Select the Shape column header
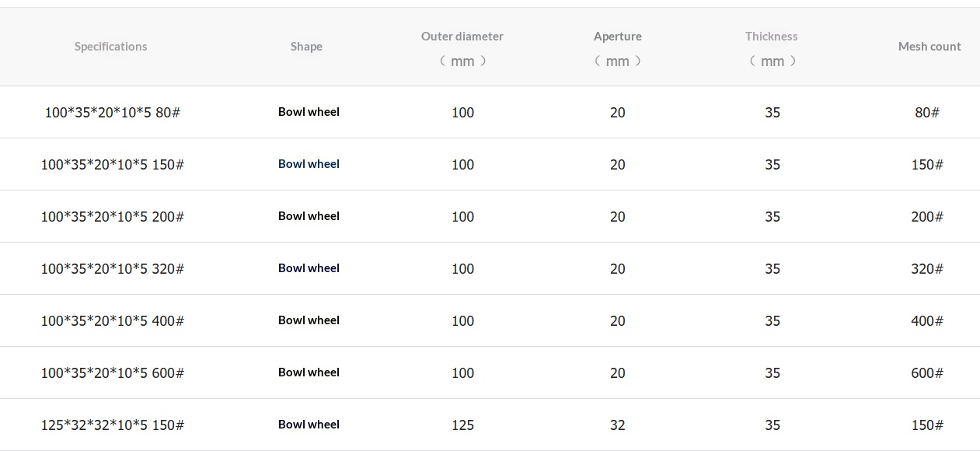 point(306,47)
